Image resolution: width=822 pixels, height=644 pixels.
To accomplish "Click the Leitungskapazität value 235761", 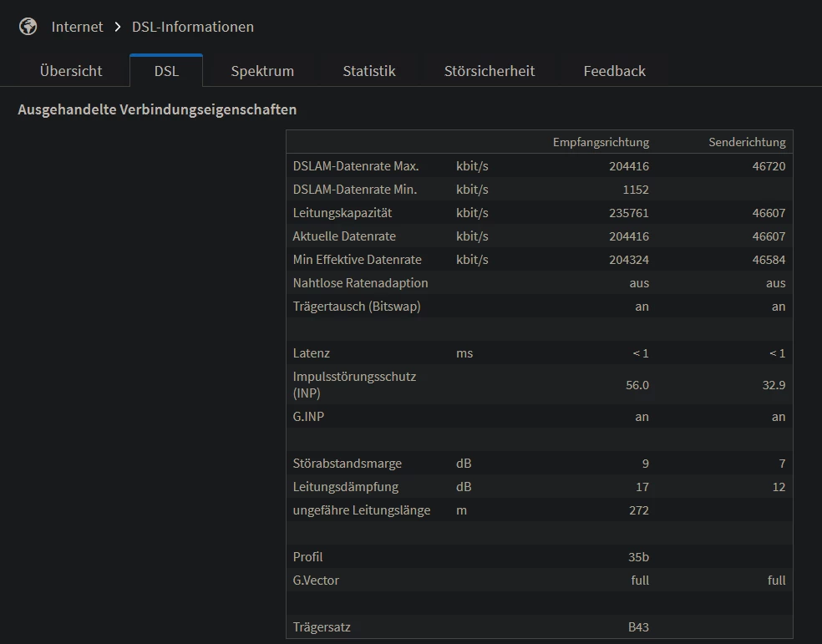I will 628,213.
